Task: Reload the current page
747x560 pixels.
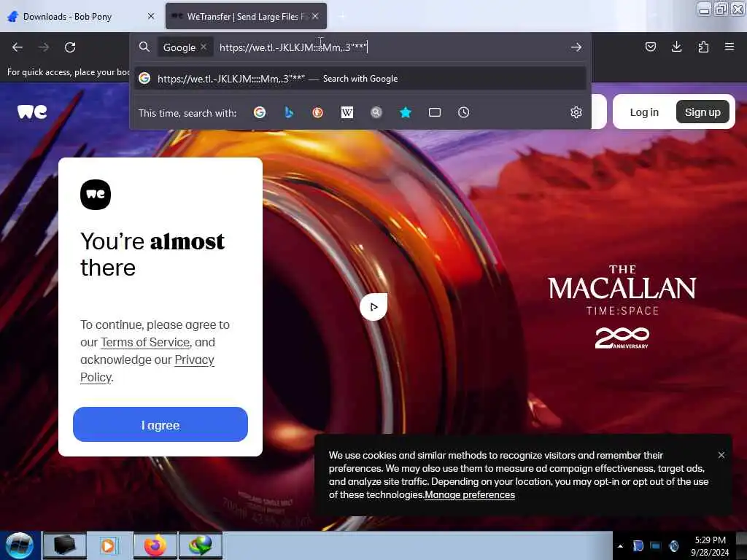Action: 70,47
